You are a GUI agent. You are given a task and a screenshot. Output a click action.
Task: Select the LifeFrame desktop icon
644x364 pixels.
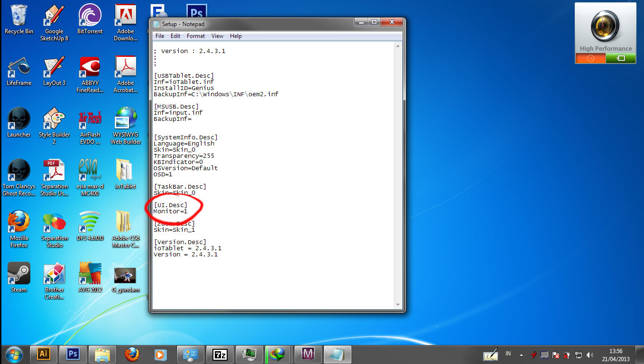[19, 72]
